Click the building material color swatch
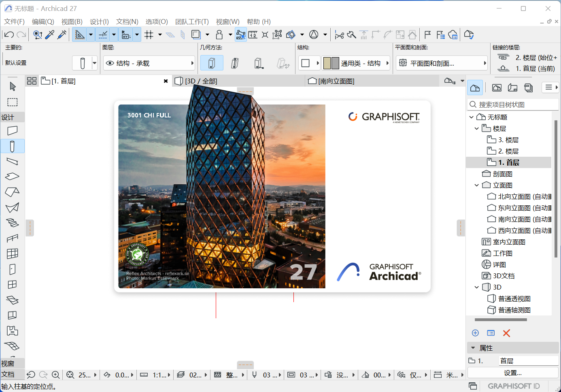 pyautogui.click(x=331, y=63)
